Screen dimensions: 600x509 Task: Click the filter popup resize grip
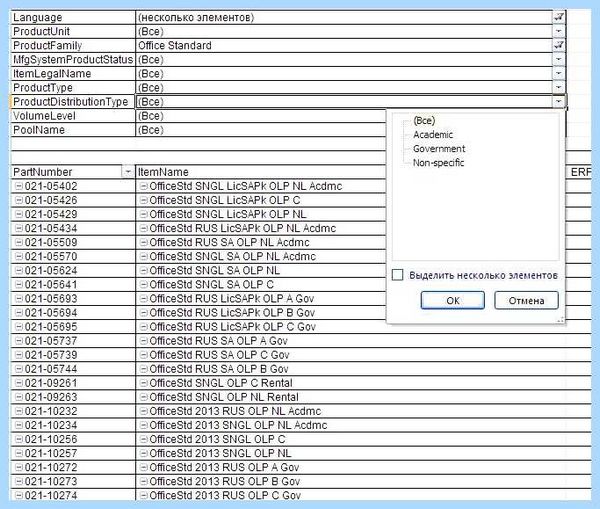tap(560, 320)
